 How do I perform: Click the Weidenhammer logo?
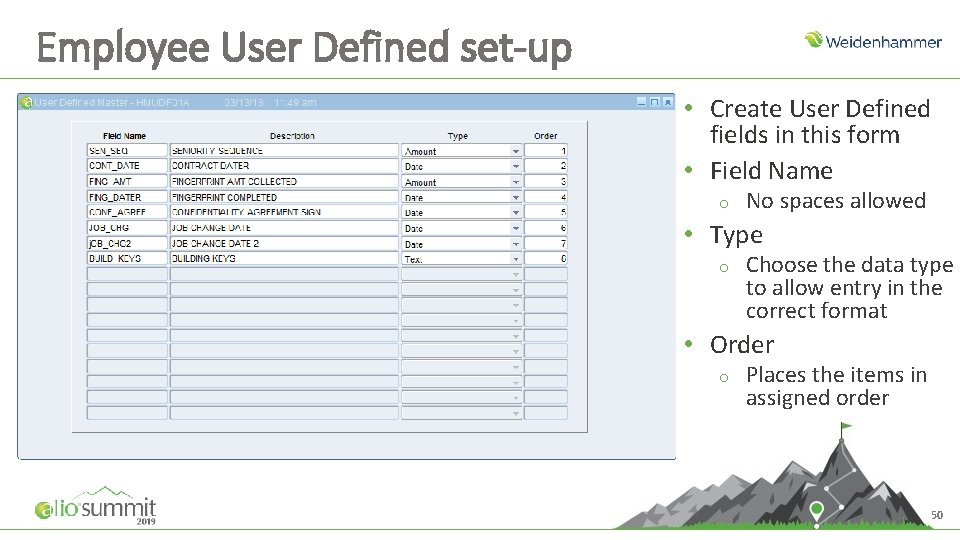point(873,41)
